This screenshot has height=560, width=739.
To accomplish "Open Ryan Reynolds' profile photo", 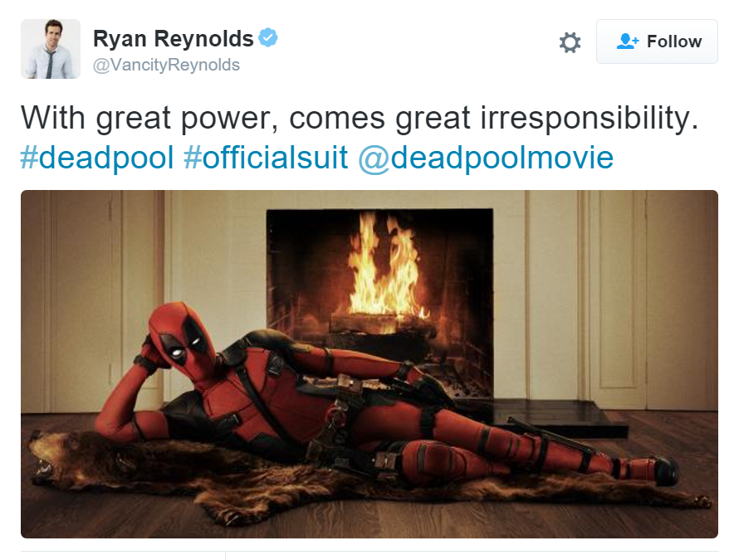I will point(51,49).
